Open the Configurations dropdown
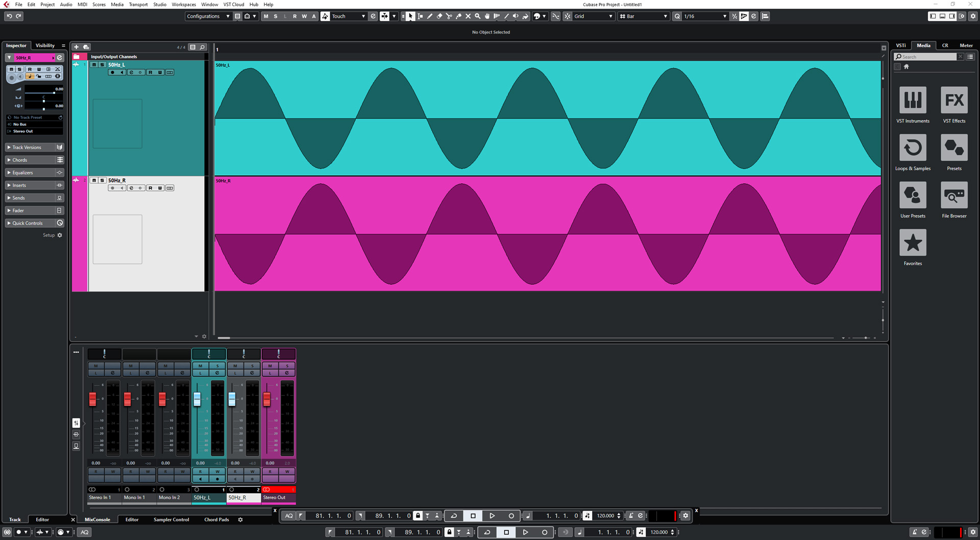Screen dimensions: 980x540 (208, 16)
